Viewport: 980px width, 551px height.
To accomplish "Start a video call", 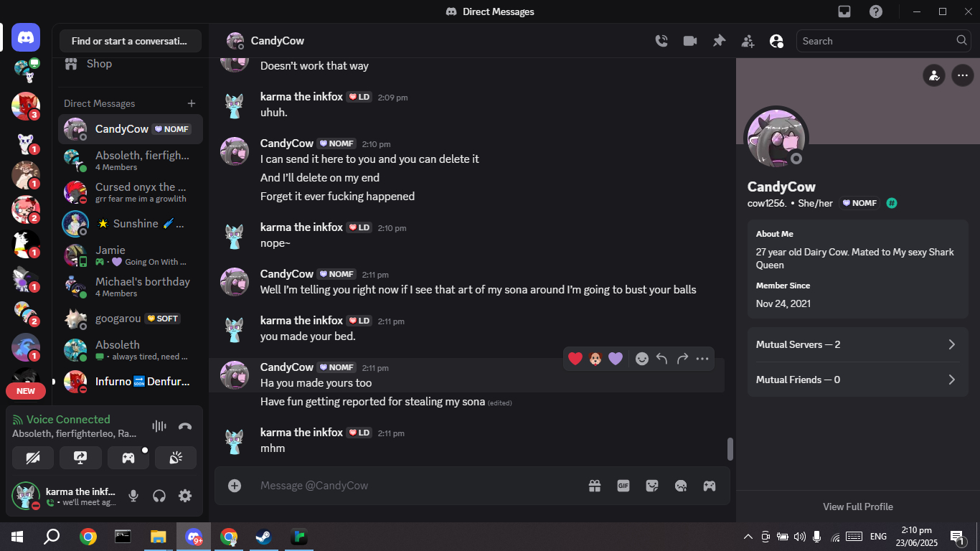I will [690, 42].
